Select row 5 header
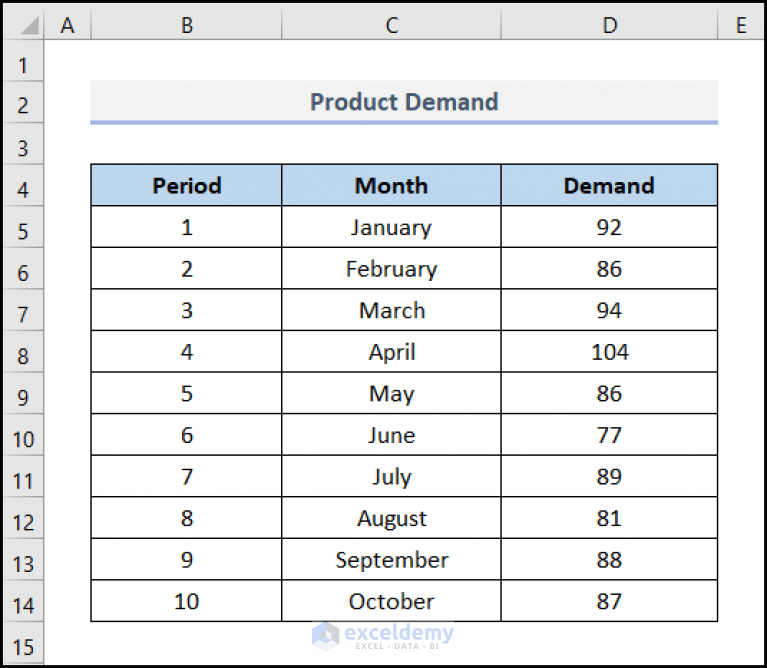The image size is (767, 668). (x=23, y=227)
